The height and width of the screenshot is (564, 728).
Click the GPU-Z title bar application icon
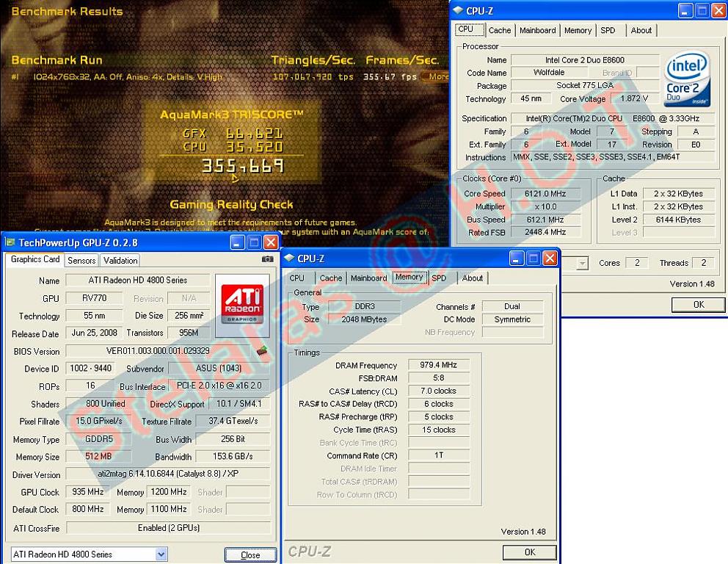10,242
